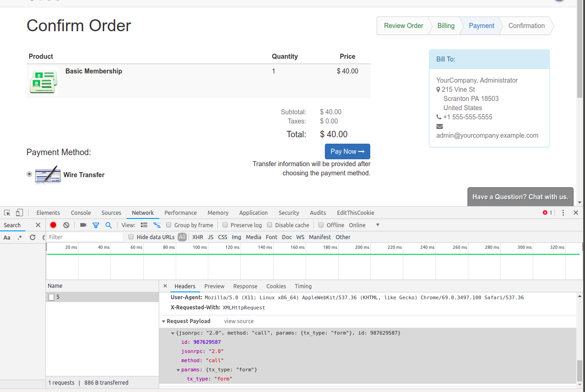Close the DevTools panel
Image resolution: width=585 pixels, height=392 pixels.
pyautogui.click(x=575, y=213)
